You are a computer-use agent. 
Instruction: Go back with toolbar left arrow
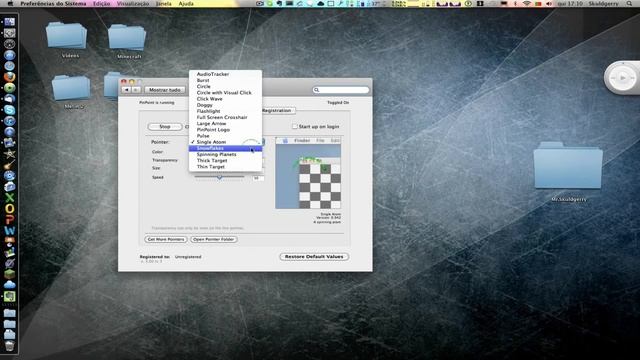coord(127,90)
